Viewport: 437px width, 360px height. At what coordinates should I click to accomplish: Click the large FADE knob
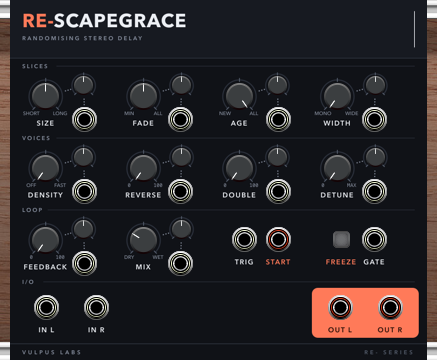coord(143,95)
